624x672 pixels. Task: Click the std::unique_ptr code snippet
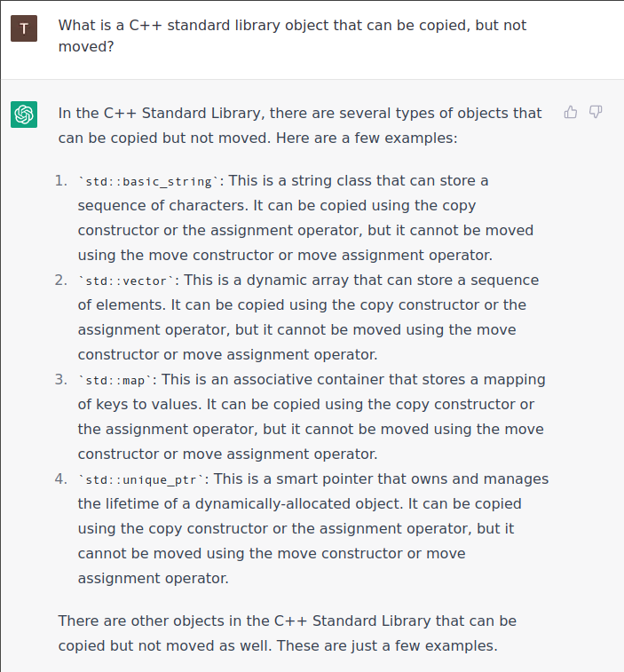tap(141, 480)
